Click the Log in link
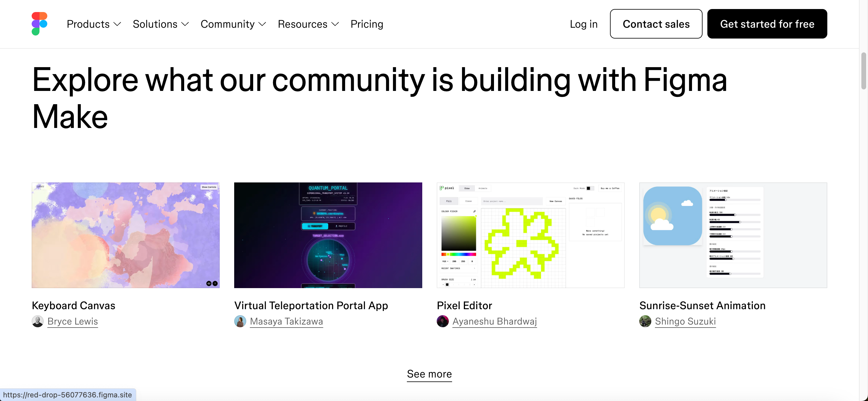The width and height of the screenshot is (868, 401). [x=583, y=24]
